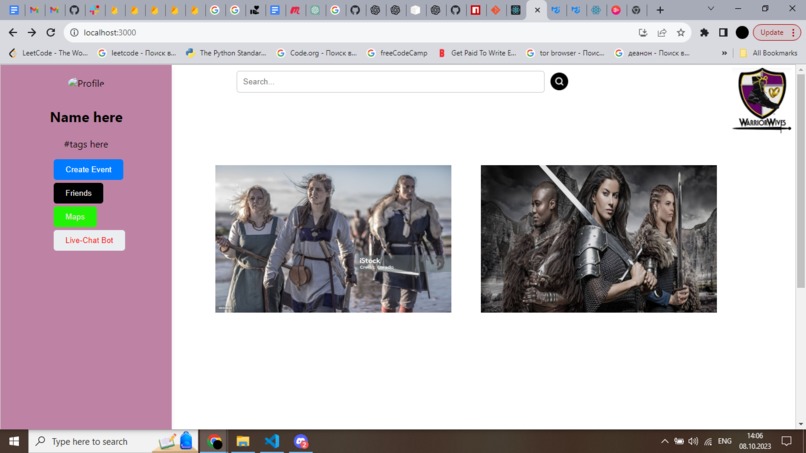
Task: Open the Get Paid To Write bookmark
Action: [x=477, y=53]
